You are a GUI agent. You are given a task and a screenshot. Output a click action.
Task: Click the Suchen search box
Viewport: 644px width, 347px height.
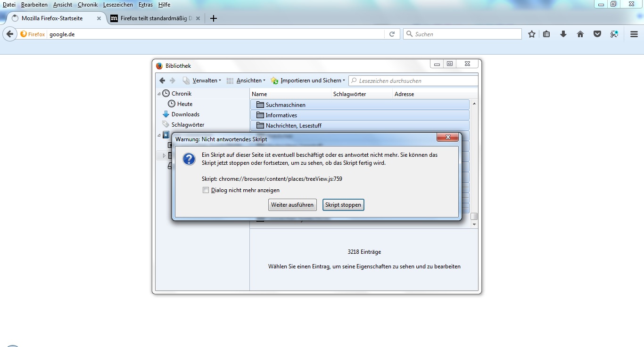(x=462, y=34)
